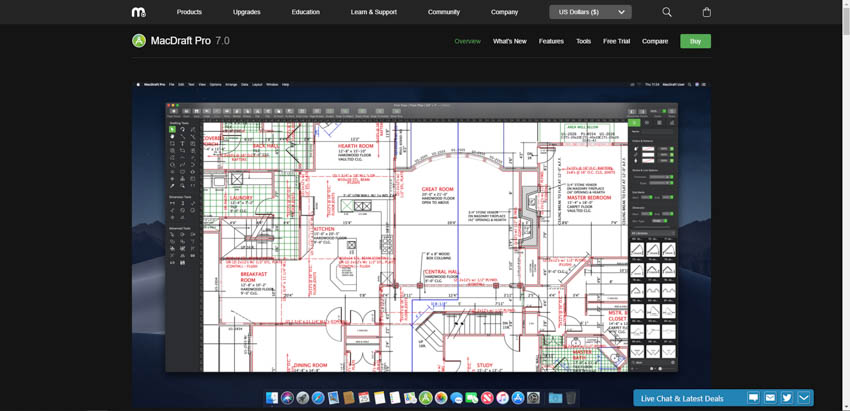Collapse the Live Chat bar with chevron
Image resolution: width=850 pixels, height=411 pixels.
click(x=804, y=398)
